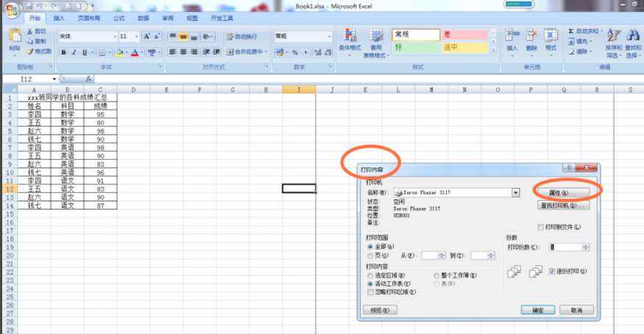Expand the font color dropdown arrow
Viewport: 644px width, 334px height.
pyautogui.click(x=142, y=52)
